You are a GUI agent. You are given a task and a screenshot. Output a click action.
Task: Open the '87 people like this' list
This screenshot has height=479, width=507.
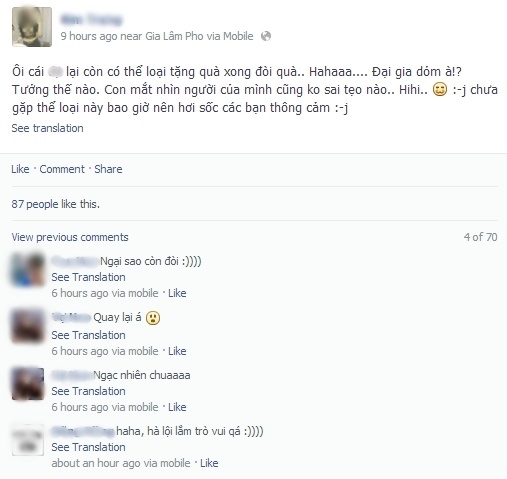click(x=56, y=204)
